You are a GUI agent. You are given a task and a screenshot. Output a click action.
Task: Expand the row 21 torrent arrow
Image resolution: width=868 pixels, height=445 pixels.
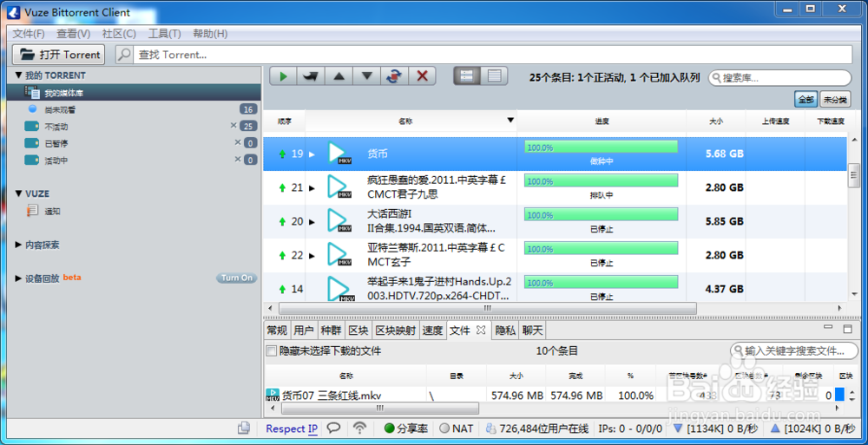[x=312, y=188]
